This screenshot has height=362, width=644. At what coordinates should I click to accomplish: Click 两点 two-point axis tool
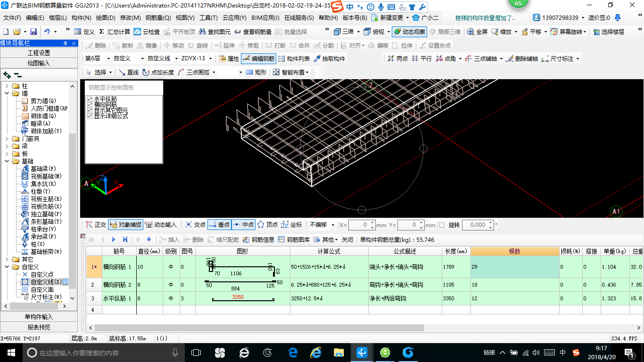[398, 58]
